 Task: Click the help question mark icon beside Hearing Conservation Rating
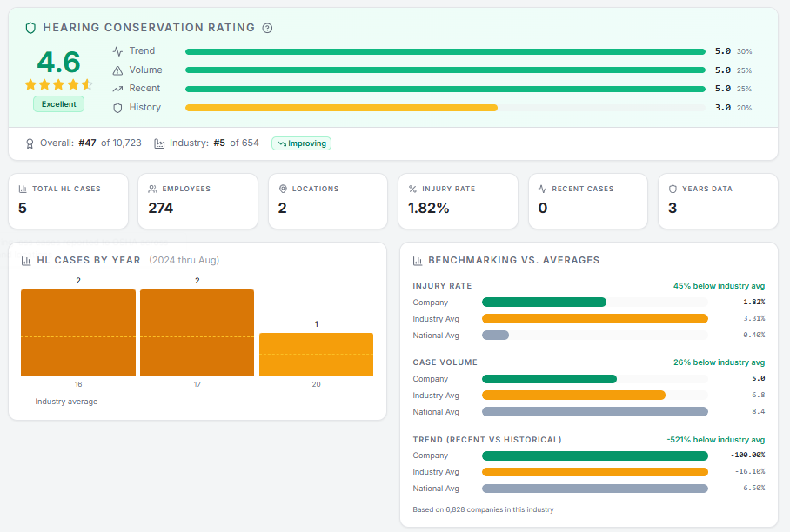(267, 28)
